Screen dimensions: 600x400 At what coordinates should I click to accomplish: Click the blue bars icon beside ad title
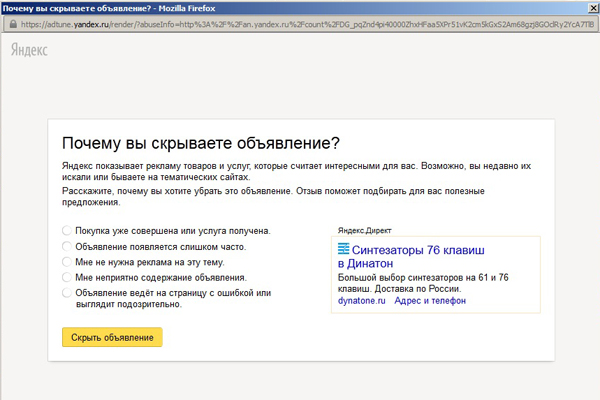click(x=343, y=248)
